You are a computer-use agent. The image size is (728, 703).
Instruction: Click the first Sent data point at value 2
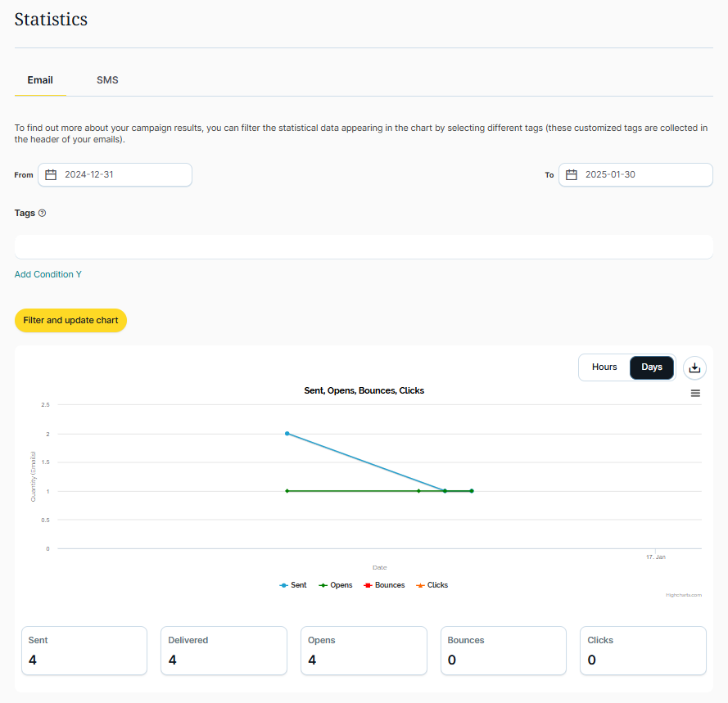(287, 433)
